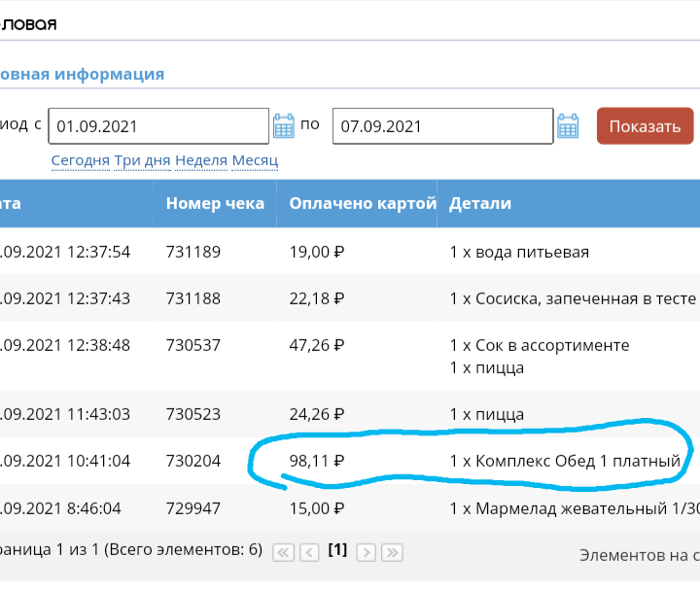The height and width of the screenshot is (591, 700).
Task: Click amount 47,26 ₽
Action: (x=317, y=345)
